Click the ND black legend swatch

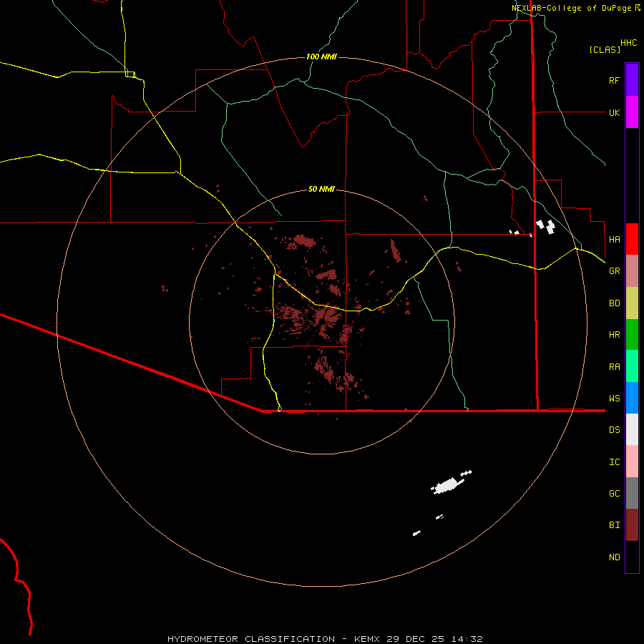(x=632, y=557)
